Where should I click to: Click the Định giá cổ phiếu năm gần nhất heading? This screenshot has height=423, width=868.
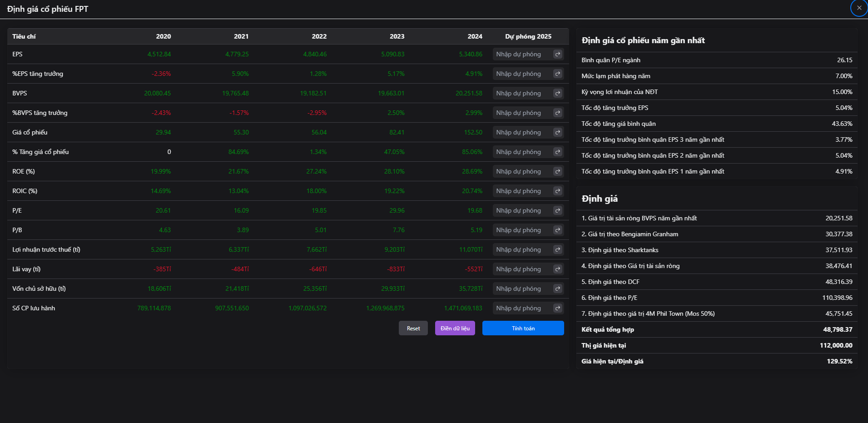[643, 40]
